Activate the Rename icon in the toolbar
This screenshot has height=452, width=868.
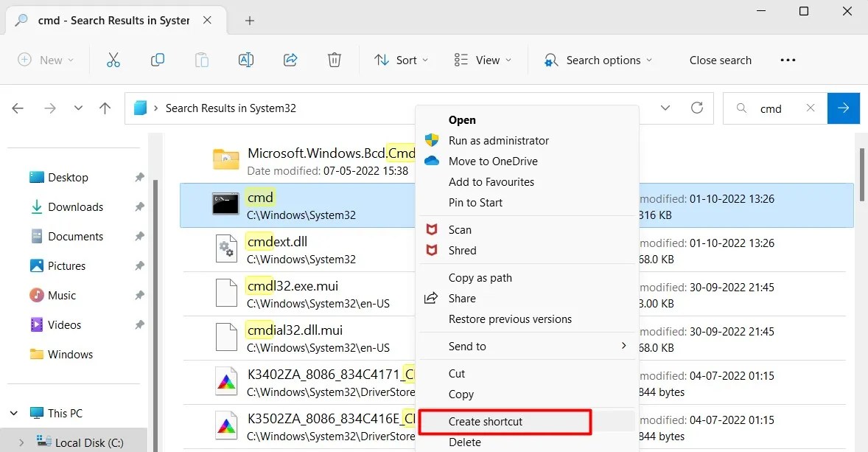[x=245, y=60]
